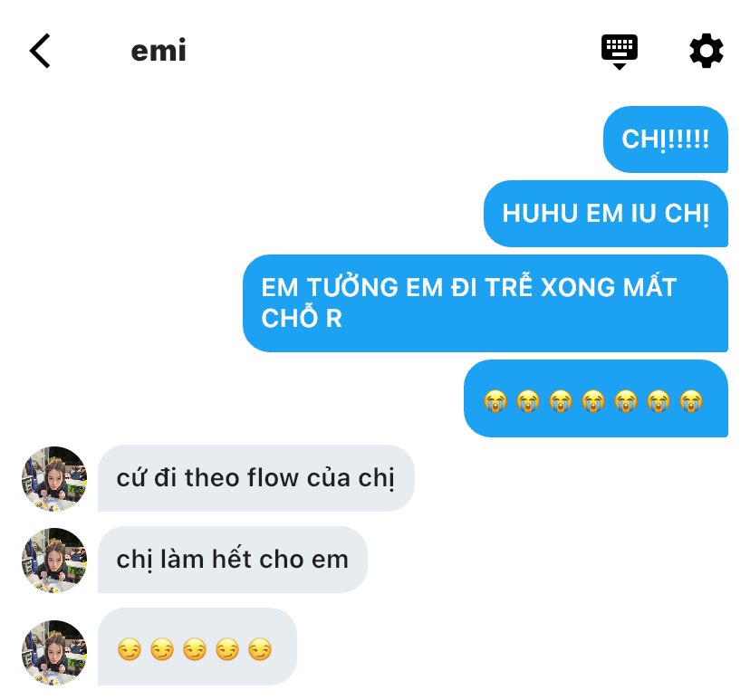Tap the last crying face emoji
Viewport: 750px width, 700px height.
(691, 400)
